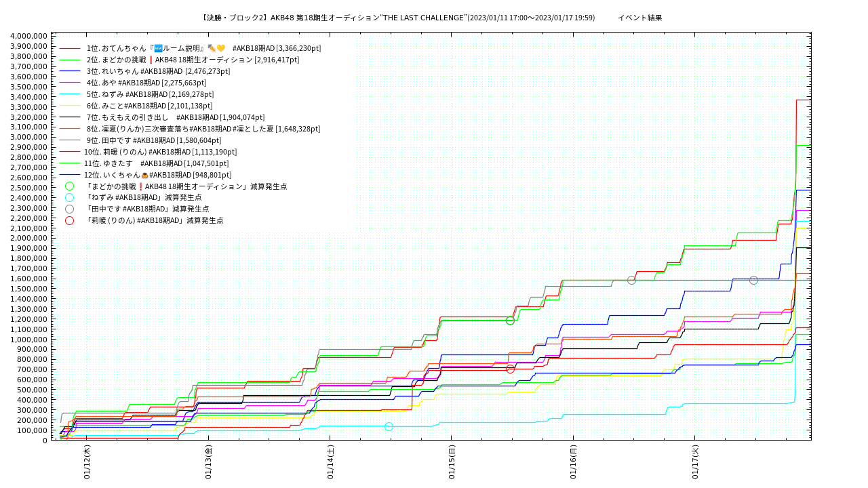Click the red circle icon in the legend for 莉暖(りのん) 減算発生点

tap(69, 220)
